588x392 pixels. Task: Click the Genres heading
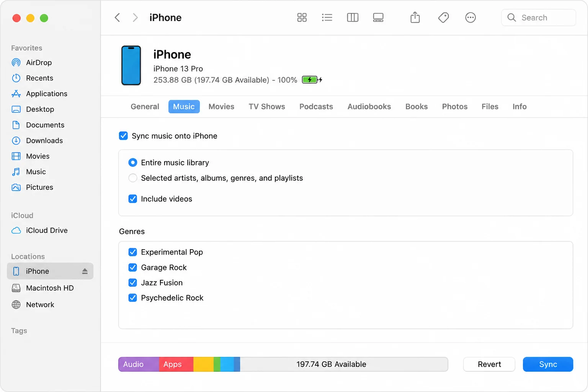[132, 232]
